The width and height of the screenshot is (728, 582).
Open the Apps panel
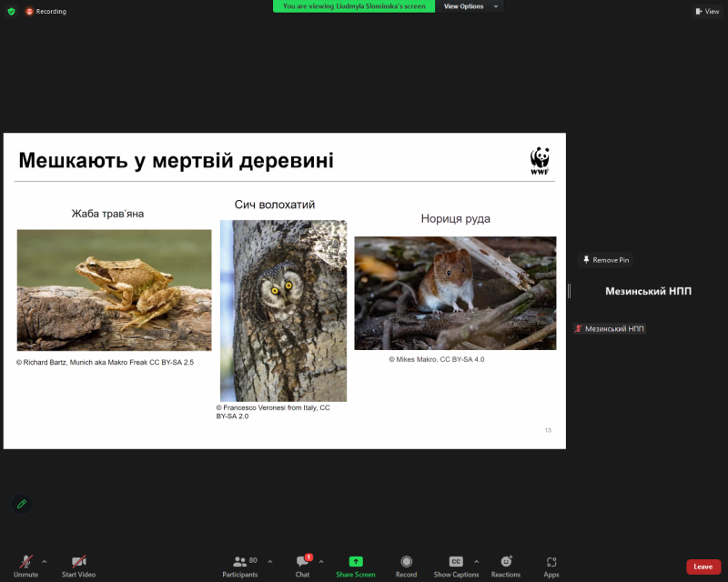[x=551, y=562]
